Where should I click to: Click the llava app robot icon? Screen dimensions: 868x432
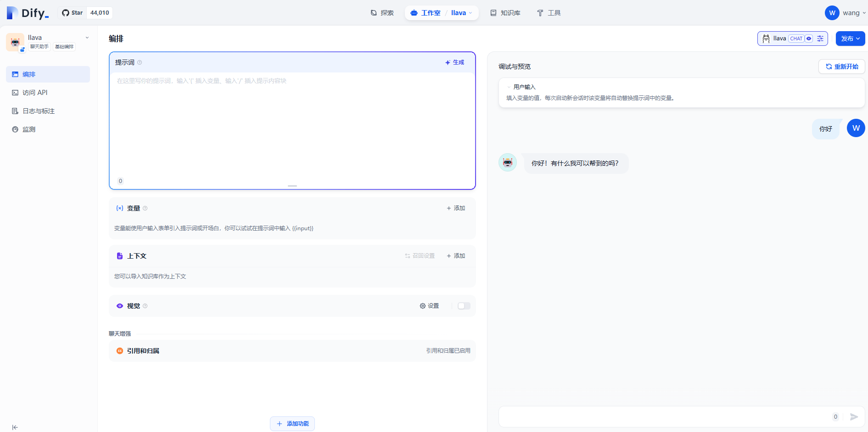15,42
